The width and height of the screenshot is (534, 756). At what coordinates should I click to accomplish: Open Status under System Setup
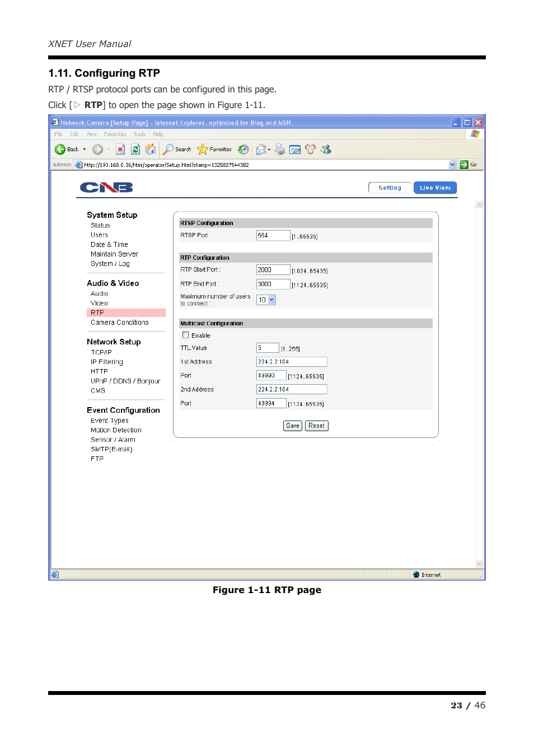tap(100, 226)
